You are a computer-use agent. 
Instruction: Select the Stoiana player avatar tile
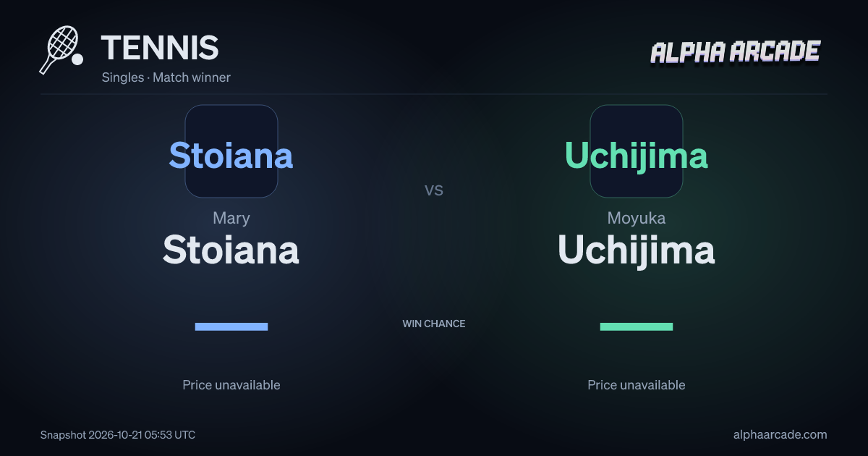231,151
